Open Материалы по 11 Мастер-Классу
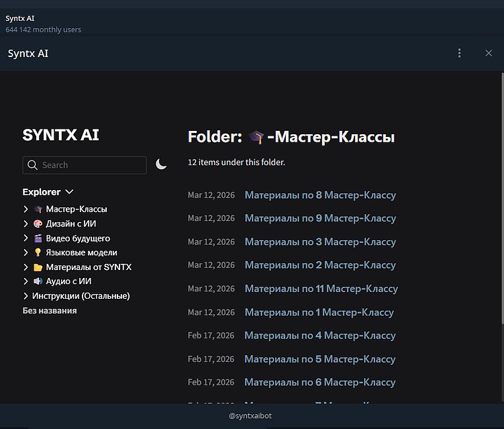This screenshot has height=429, width=504. pyautogui.click(x=321, y=289)
